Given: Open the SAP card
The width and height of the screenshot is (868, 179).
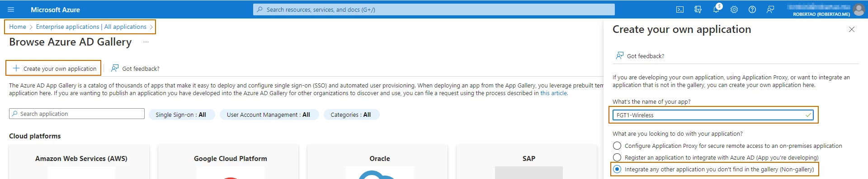Looking at the screenshot, I should pyautogui.click(x=527, y=162).
